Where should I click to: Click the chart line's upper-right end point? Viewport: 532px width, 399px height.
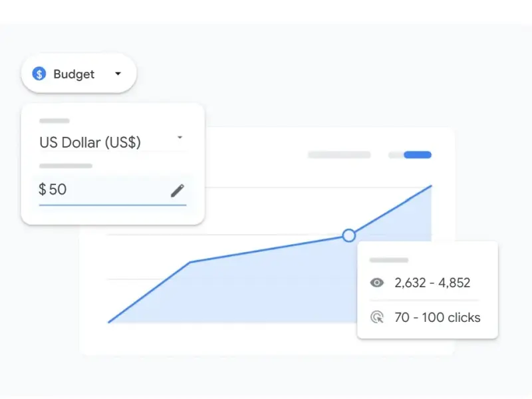coord(432,186)
